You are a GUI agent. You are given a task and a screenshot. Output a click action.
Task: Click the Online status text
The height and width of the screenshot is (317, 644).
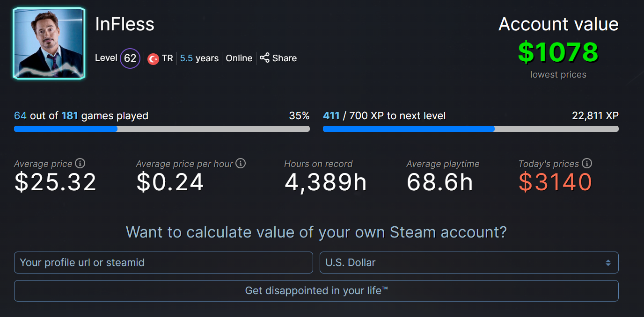pyautogui.click(x=239, y=58)
